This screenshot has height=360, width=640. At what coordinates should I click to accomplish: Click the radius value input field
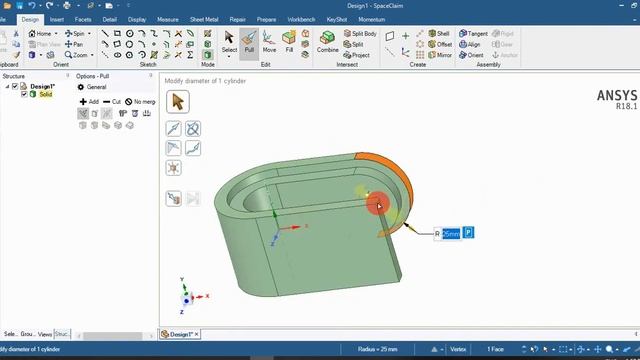click(x=451, y=233)
